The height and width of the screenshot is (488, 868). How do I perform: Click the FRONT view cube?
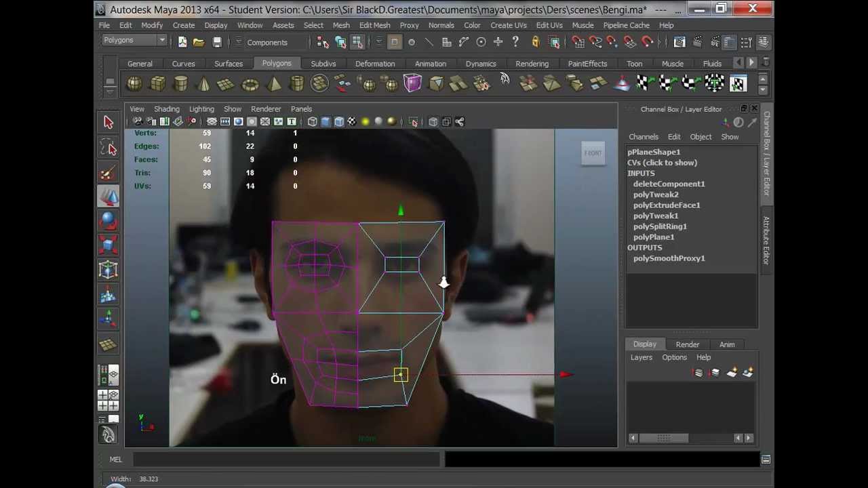pos(593,153)
